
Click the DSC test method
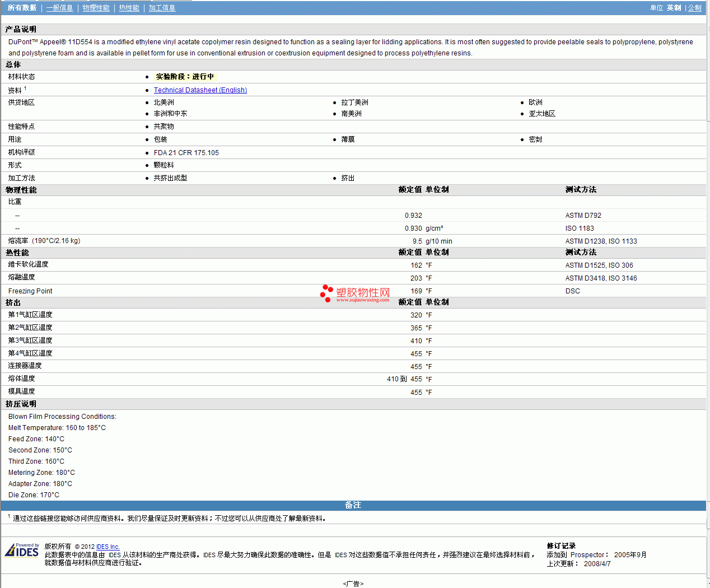pos(573,291)
